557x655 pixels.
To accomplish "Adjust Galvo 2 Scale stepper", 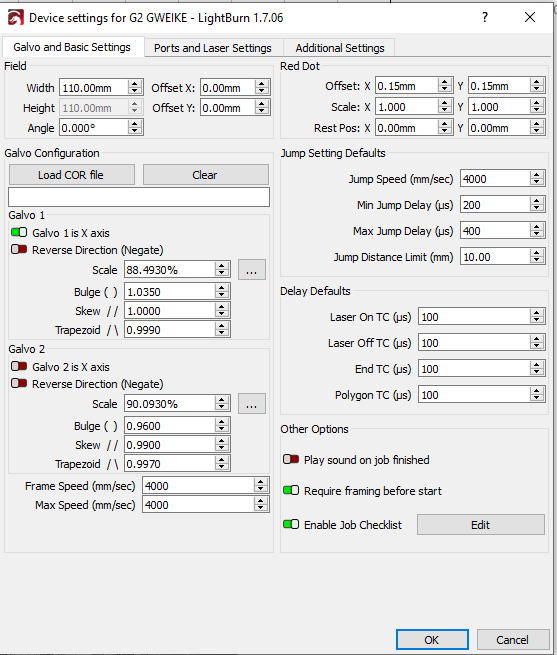I will tap(222, 404).
